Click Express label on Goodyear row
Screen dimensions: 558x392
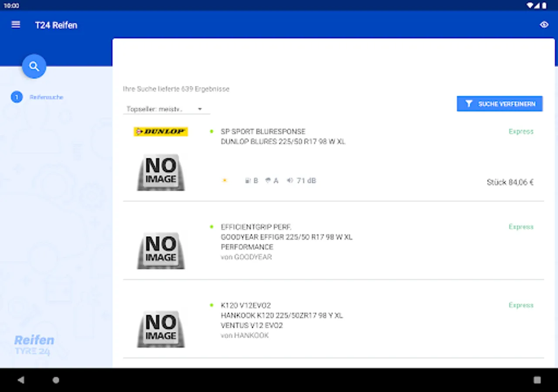[521, 227]
